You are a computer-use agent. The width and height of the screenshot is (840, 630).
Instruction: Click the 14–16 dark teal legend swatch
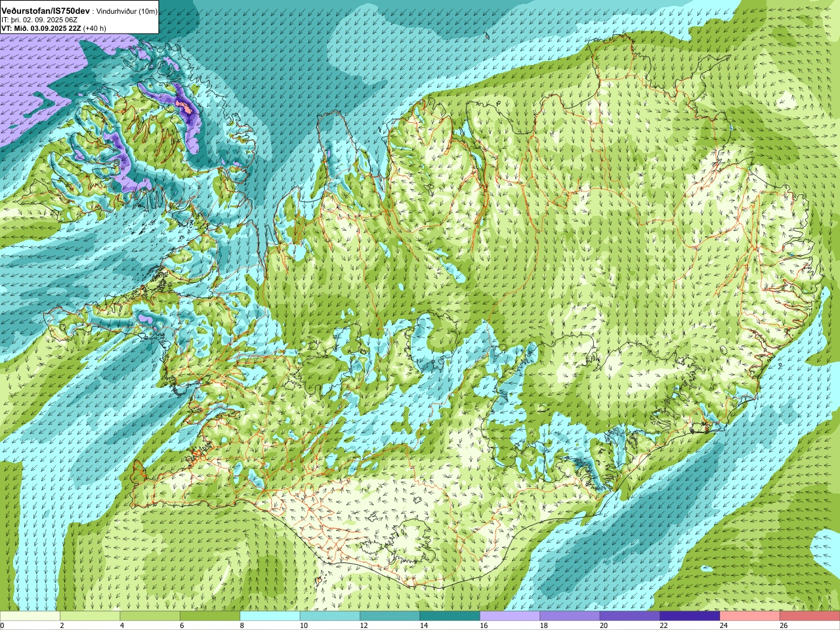coord(450,616)
